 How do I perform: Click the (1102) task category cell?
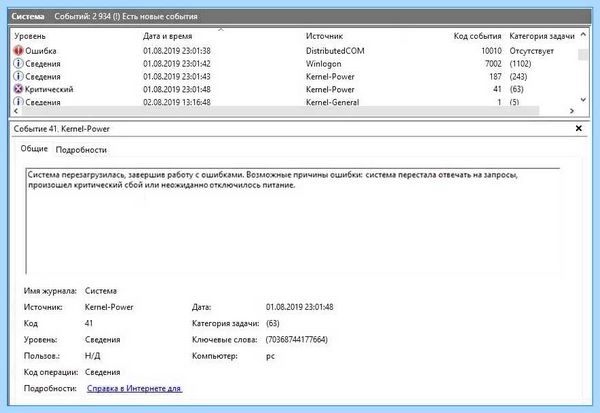(x=520, y=64)
